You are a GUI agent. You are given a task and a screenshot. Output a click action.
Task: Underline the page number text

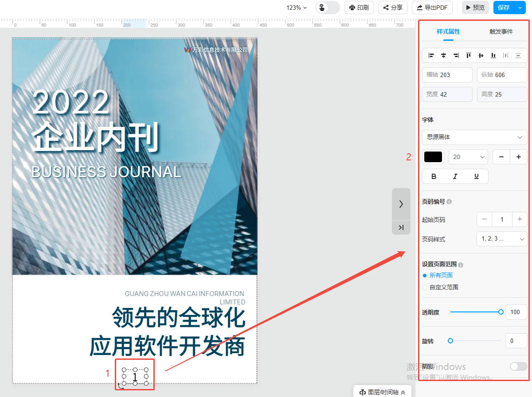click(x=477, y=176)
